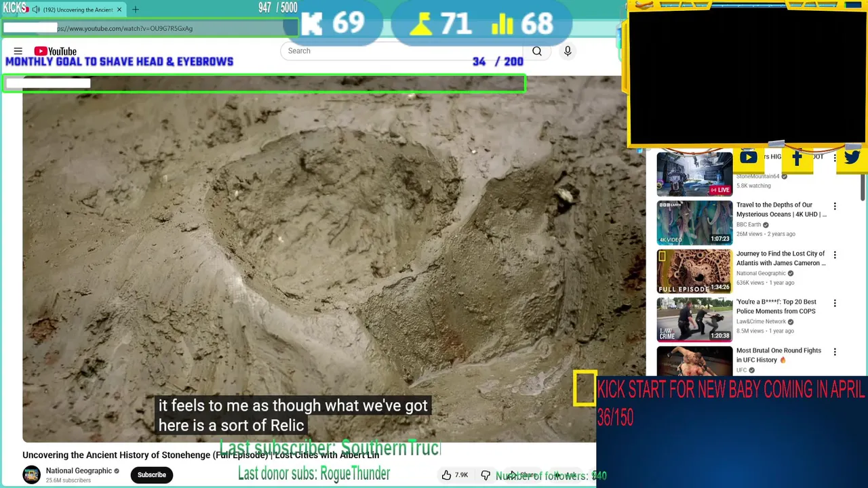Open the Atlantis full episode thumbnail
The width and height of the screenshot is (868, 488).
coord(694,271)
